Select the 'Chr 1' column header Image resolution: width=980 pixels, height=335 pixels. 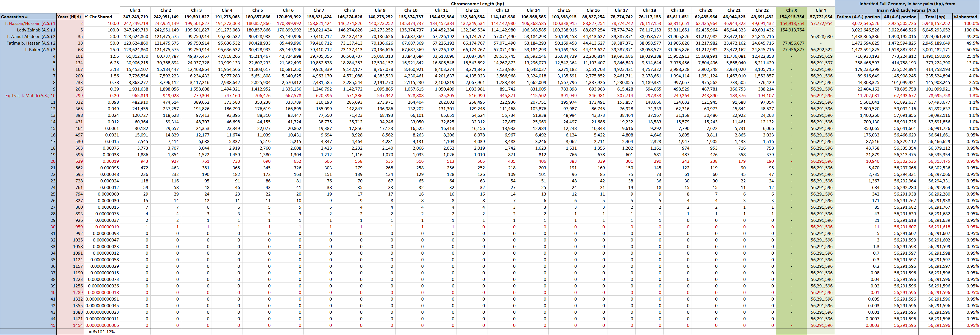135,10
